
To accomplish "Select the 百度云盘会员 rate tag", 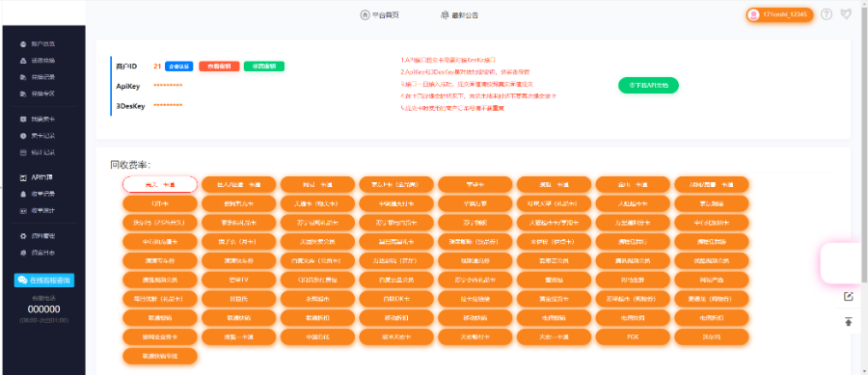I will (396, 280).
